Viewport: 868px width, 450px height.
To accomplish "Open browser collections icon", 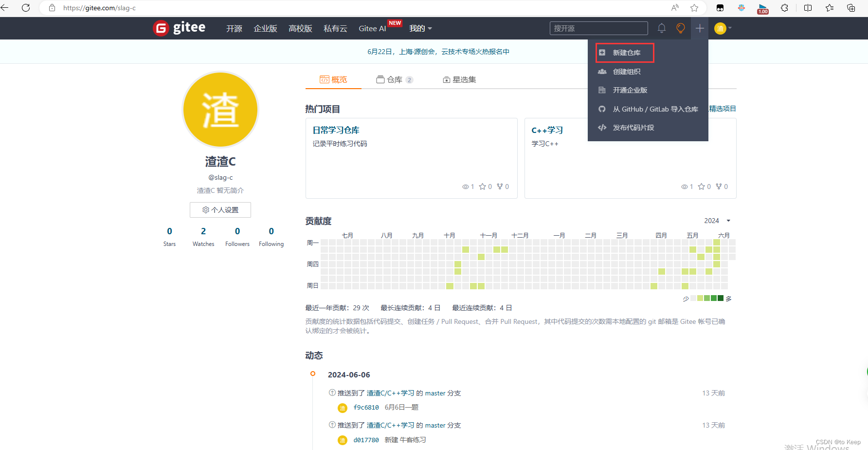I will click(851, 8).
